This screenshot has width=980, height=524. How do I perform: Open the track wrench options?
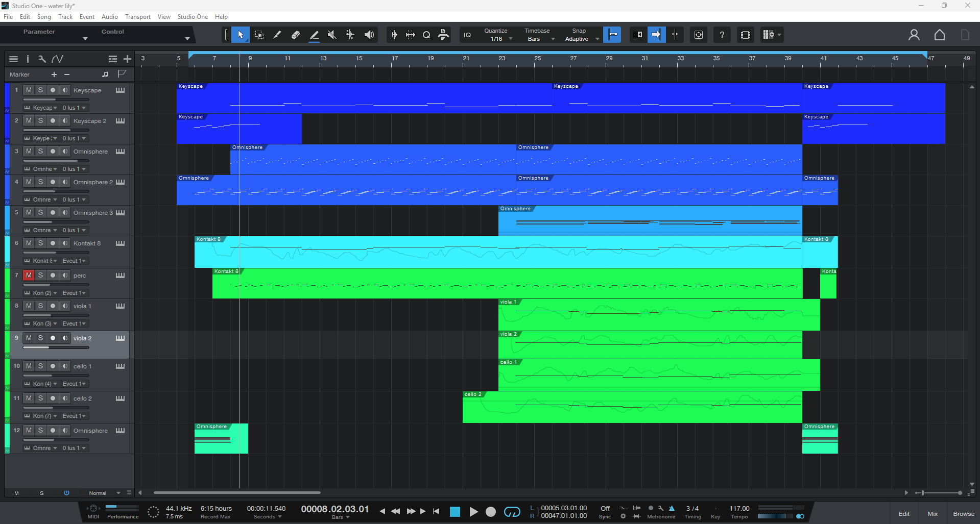coord(42,59)
